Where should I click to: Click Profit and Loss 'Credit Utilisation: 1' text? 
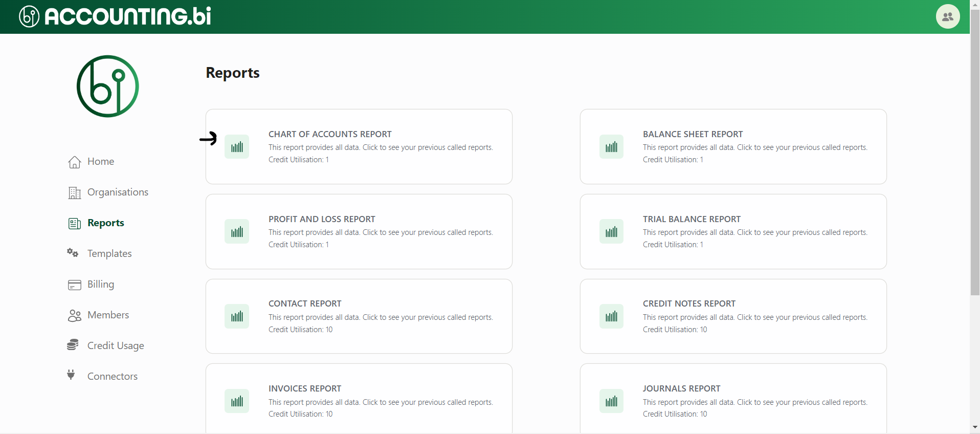click(x=299, y=245)
